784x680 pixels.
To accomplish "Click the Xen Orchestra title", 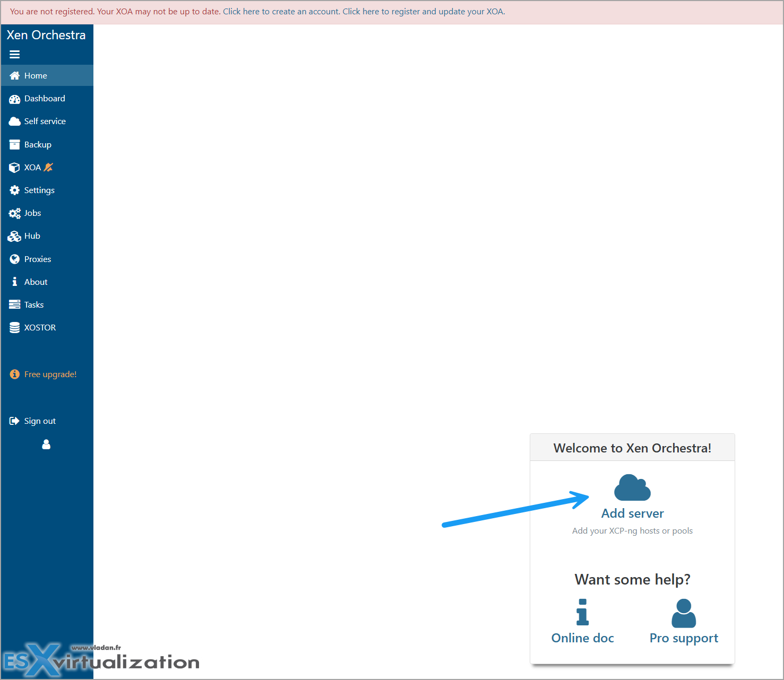I will 46,35.
